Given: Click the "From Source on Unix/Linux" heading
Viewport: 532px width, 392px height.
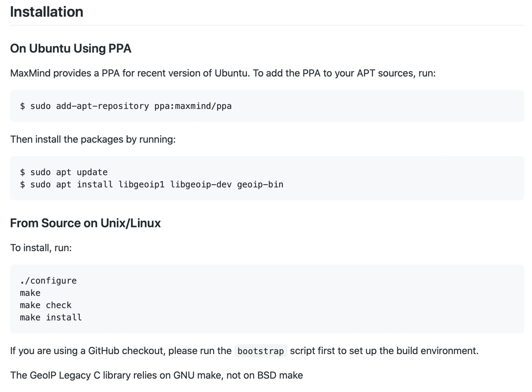Looking at the screenshot, I should coord(85,223).
